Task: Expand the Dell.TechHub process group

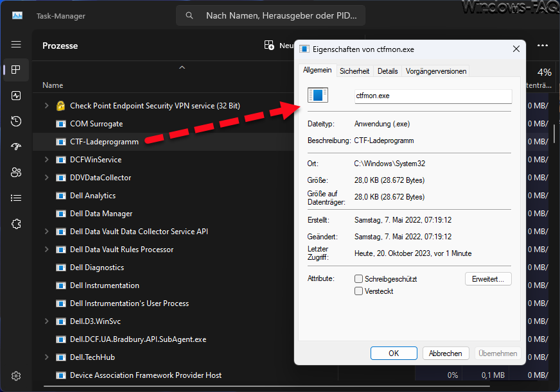Action: (46, 357)
